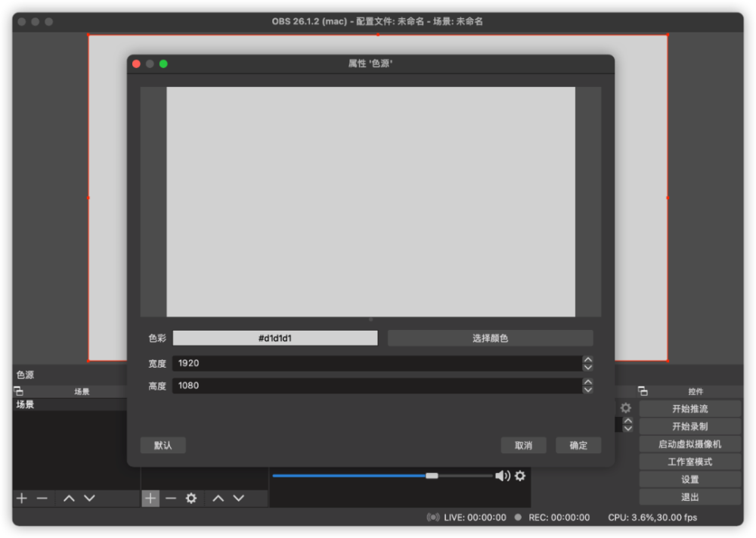Decrease 宽度 value with down stepper

587,367
